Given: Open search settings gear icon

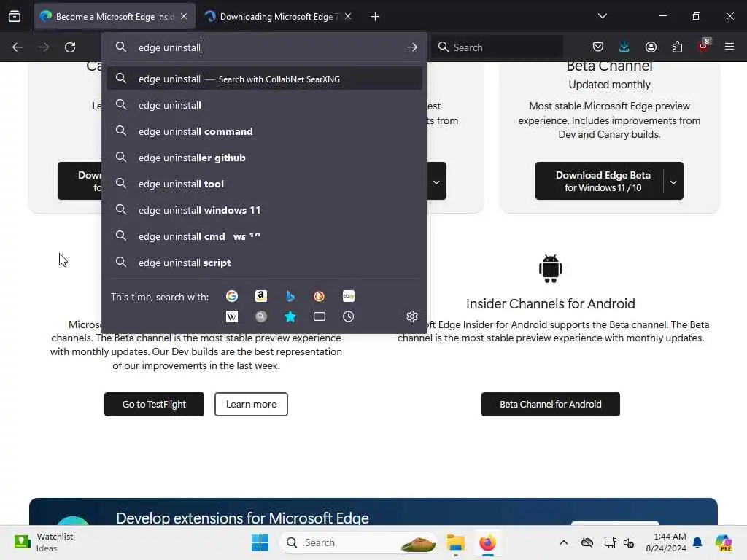Looking at the screenshot, I should click(x=412, y=316).
